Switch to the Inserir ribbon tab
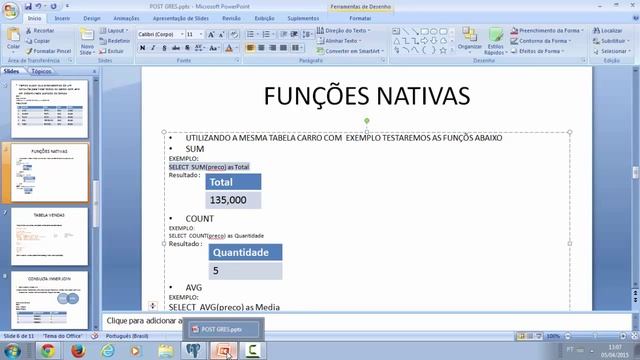 click(x=62, y=18)
